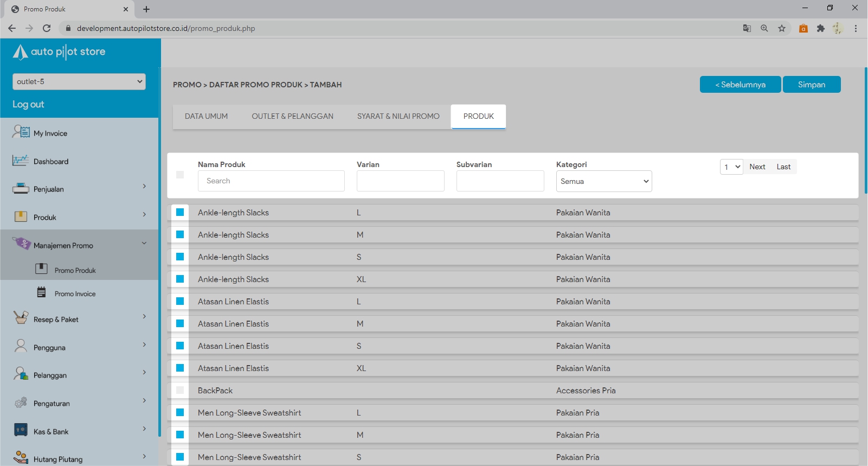Click the Resep & Paket mortar icon
868x466 pixels.
click(x=21, y=318)
